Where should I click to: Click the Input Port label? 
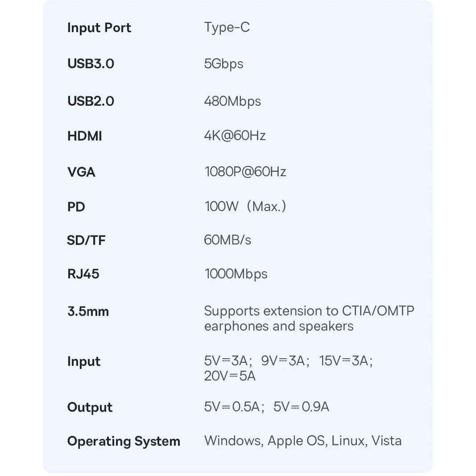click(x=99, y=28)
